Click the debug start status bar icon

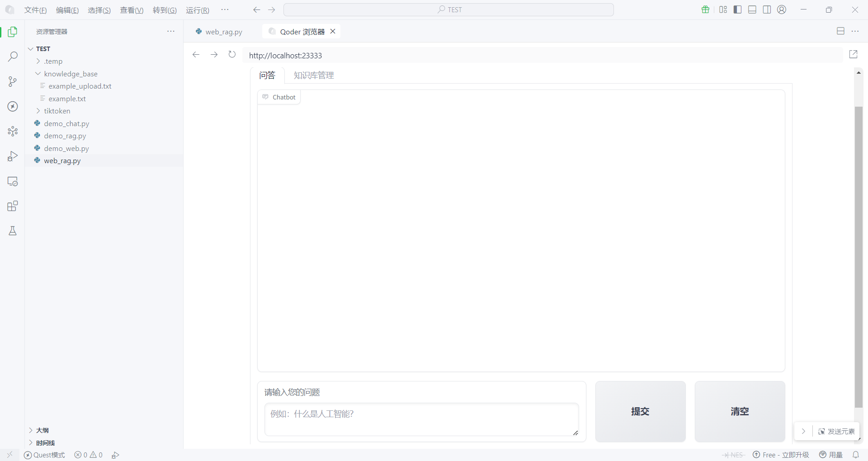click(115, 455)
